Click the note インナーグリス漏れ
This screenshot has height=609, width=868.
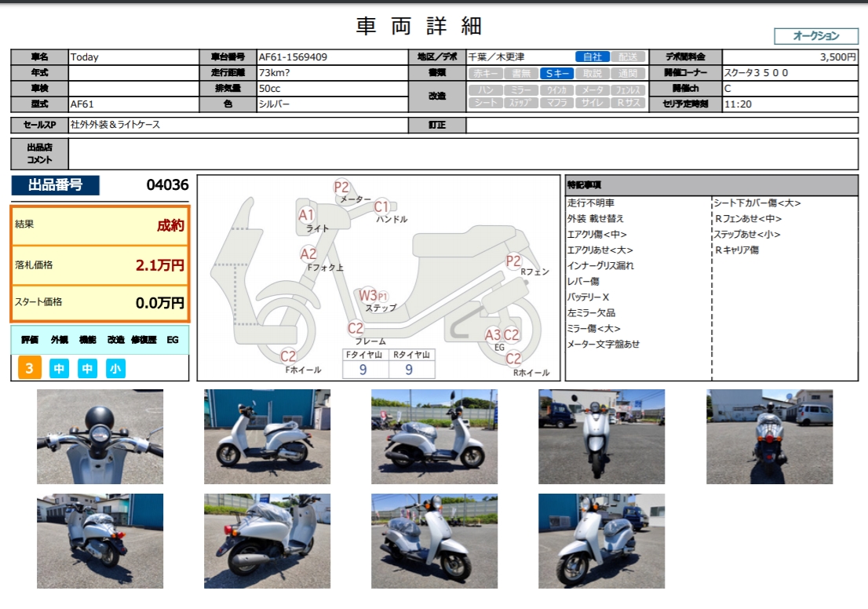[x=600, y=266]
